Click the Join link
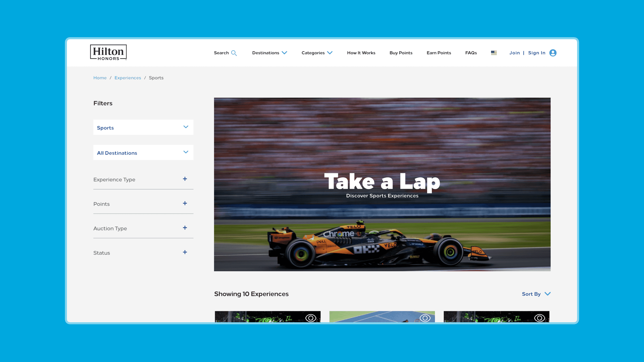The width and height of the screenshot is (644, 362). click(514, 53)
